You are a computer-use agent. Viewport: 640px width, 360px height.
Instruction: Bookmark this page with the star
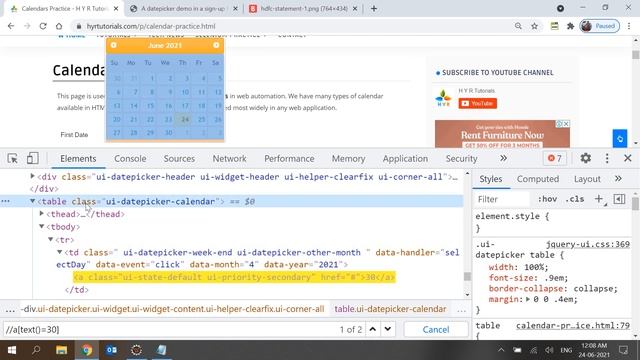[x=534, y=26]
